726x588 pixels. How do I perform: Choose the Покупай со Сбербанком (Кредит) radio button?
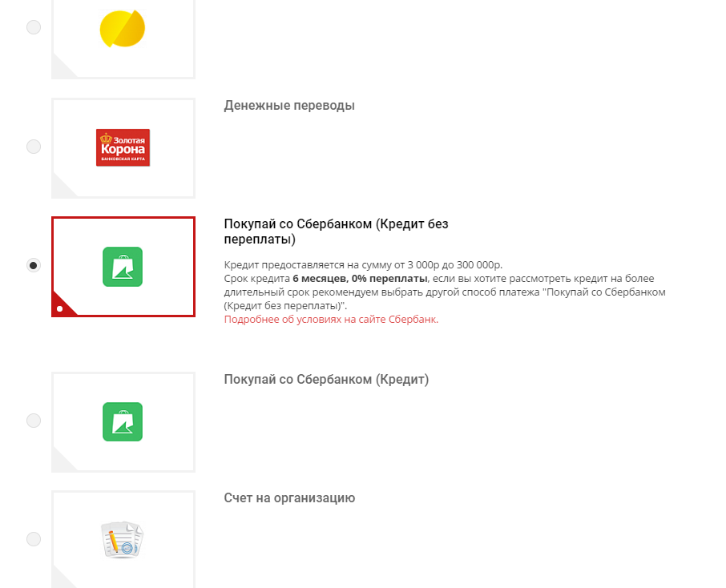(34, 421)
